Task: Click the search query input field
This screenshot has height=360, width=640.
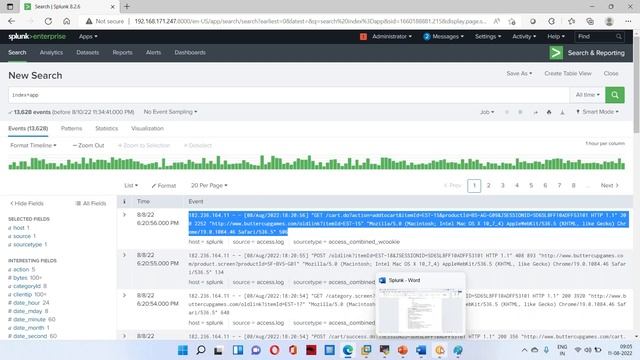Action: [x=289, y=95]
